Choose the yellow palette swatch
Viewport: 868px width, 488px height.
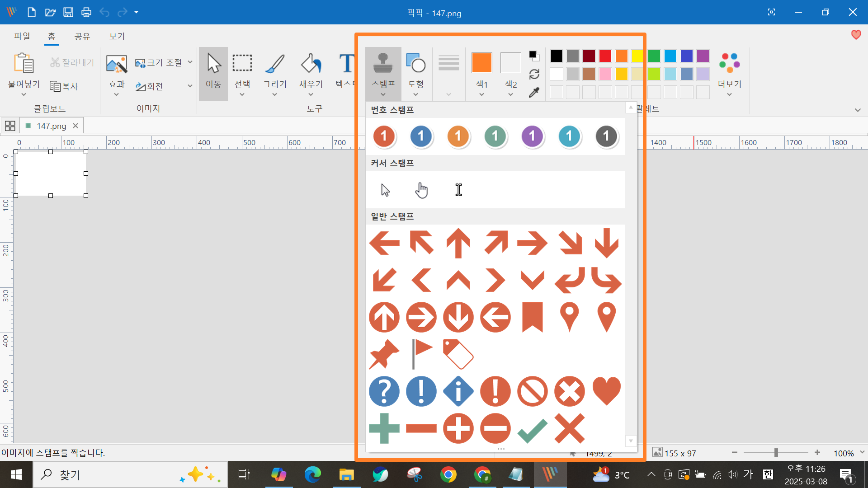coord(637,56)
